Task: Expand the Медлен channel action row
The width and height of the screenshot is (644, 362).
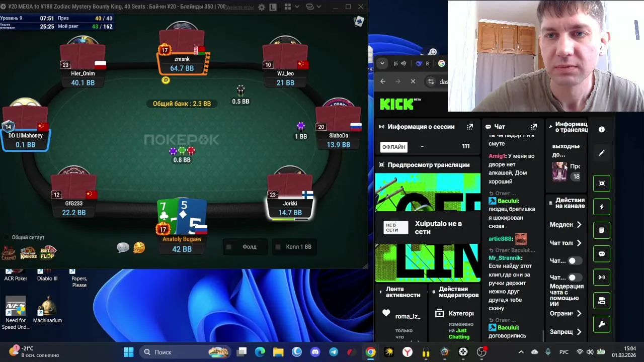Action: point(567,225)
